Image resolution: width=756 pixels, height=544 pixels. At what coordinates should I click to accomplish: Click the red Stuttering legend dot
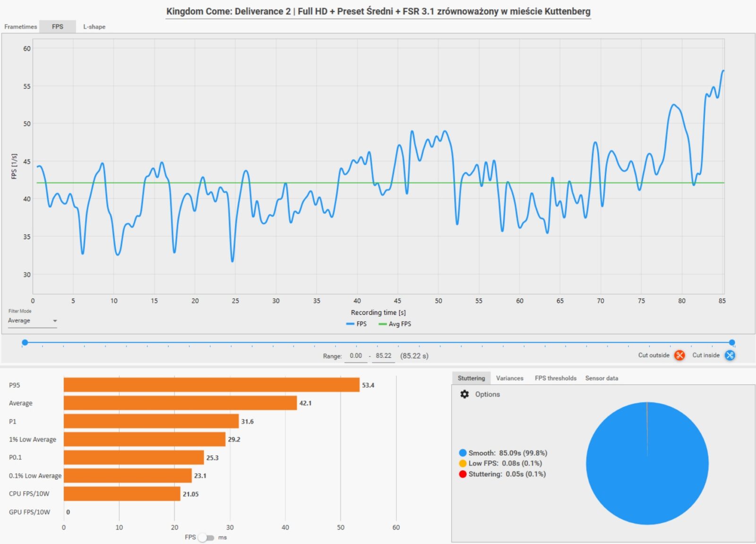point(463,474)
